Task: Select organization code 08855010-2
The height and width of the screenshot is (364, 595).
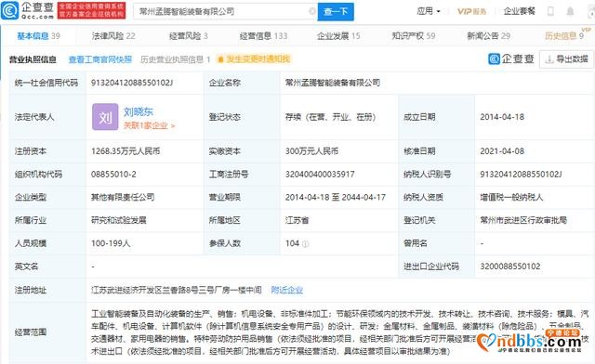Action: (x=113, y=175)
